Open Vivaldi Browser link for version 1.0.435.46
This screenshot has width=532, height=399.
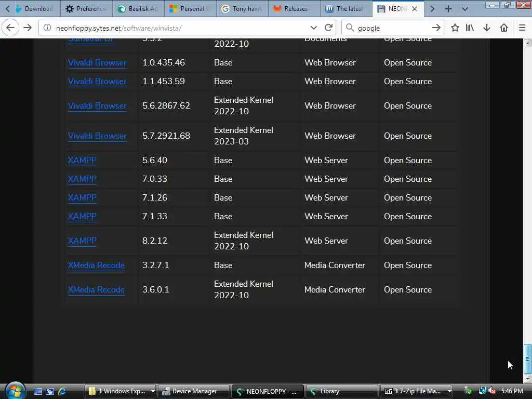coord(97,63)
